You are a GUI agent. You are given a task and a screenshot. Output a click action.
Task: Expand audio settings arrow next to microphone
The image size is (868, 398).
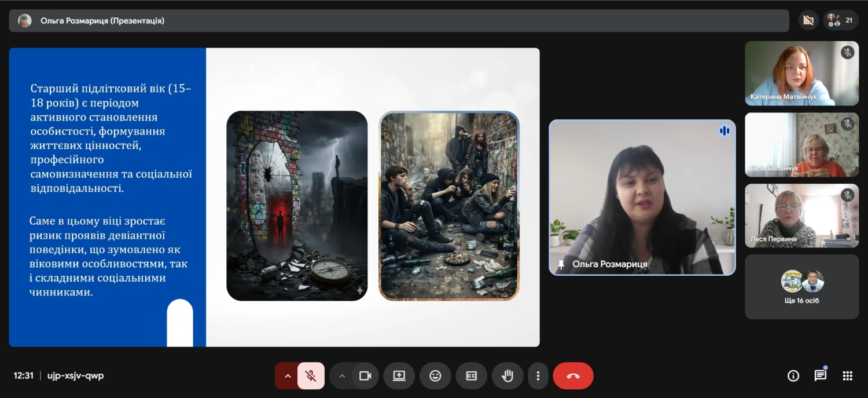287,376
